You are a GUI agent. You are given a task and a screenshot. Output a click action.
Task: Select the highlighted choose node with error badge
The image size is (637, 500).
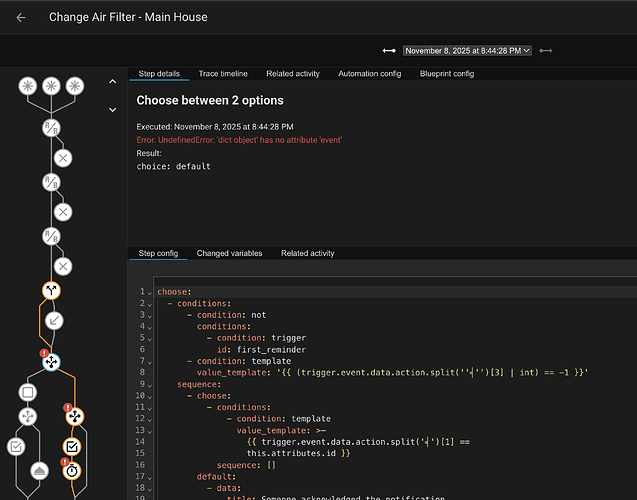[51, 362]
